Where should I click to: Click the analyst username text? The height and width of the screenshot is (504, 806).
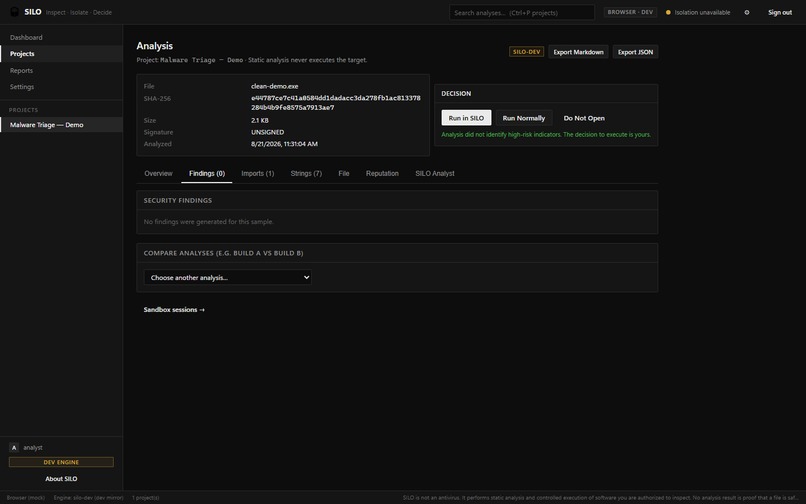(x=33, y=447)
